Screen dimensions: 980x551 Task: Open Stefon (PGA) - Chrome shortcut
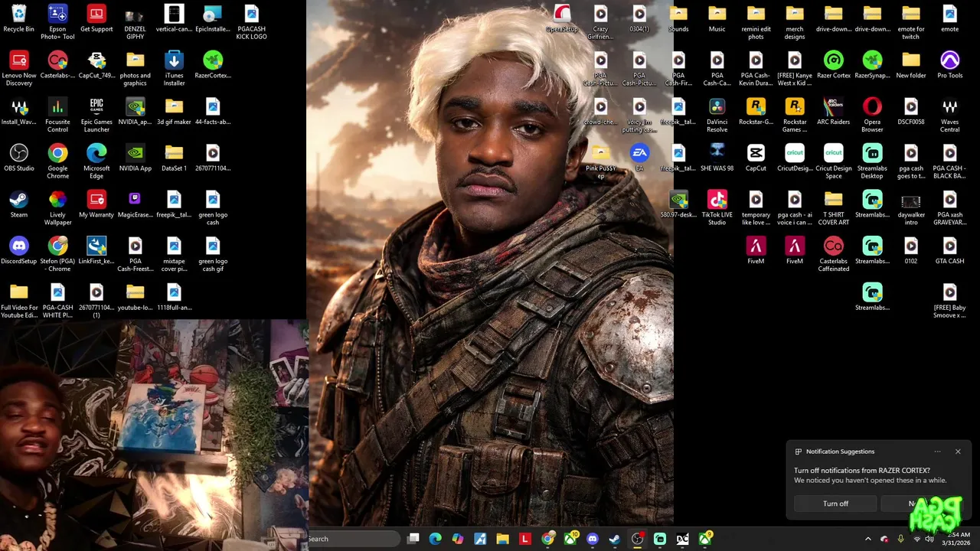[x=57, y=255]
